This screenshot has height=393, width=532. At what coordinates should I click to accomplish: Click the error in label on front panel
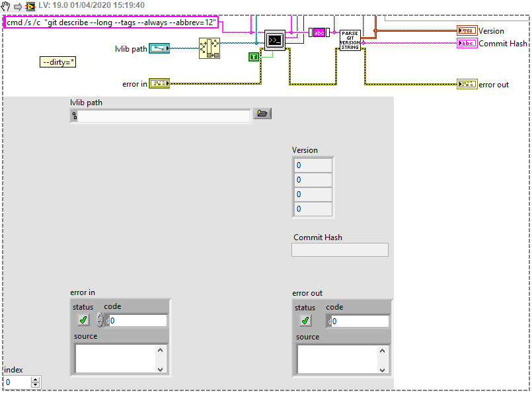tap(83, 292)
